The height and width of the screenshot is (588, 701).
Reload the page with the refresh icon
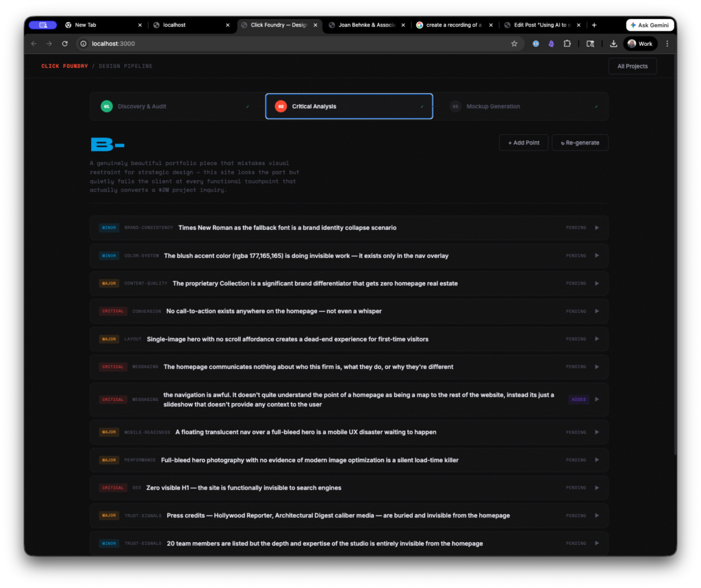(65, 44)
